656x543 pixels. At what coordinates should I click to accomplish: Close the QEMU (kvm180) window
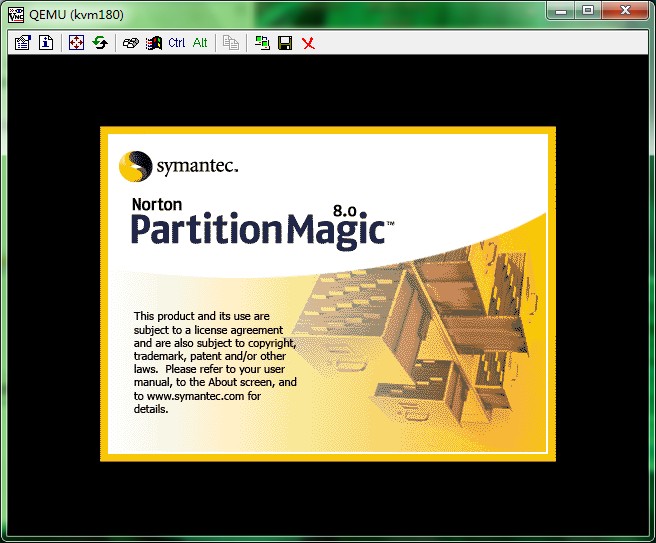625,10
